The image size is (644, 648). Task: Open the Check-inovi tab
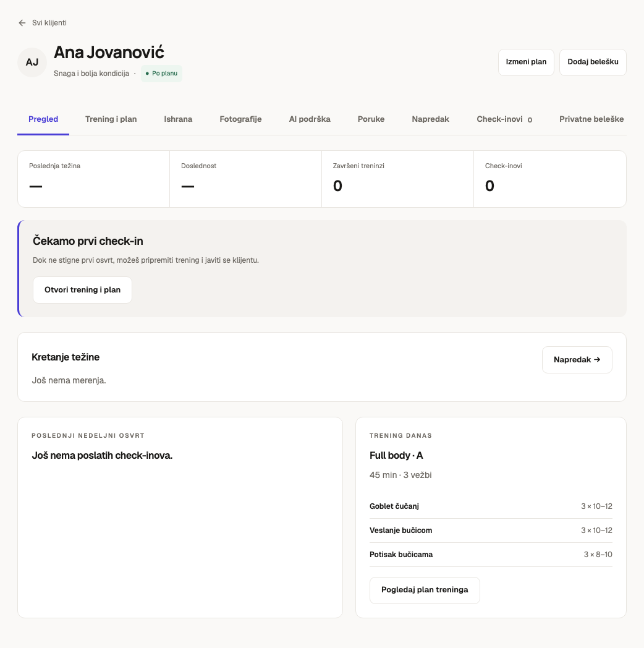pyautogui.click(x=504, y=119)
